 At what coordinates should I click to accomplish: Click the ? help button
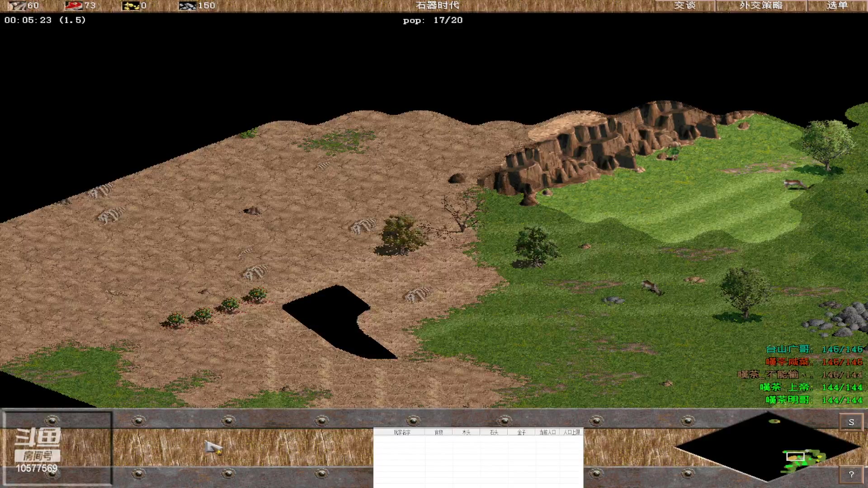pyautogui.click(x=851, y=474)
